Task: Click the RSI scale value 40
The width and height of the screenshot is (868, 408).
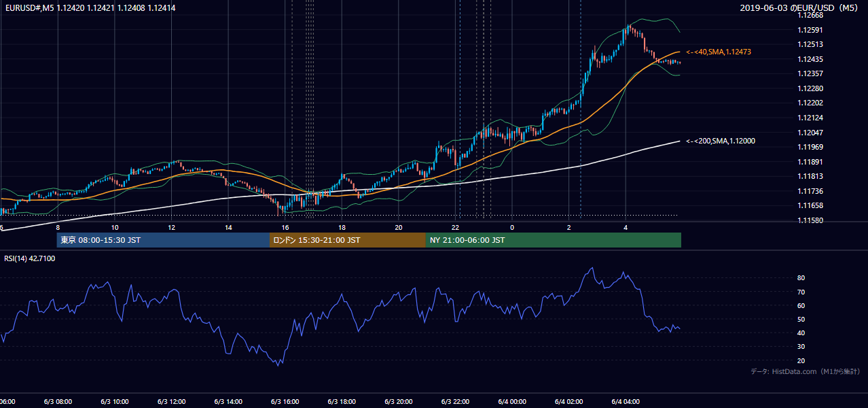Action: coord(801,333)
